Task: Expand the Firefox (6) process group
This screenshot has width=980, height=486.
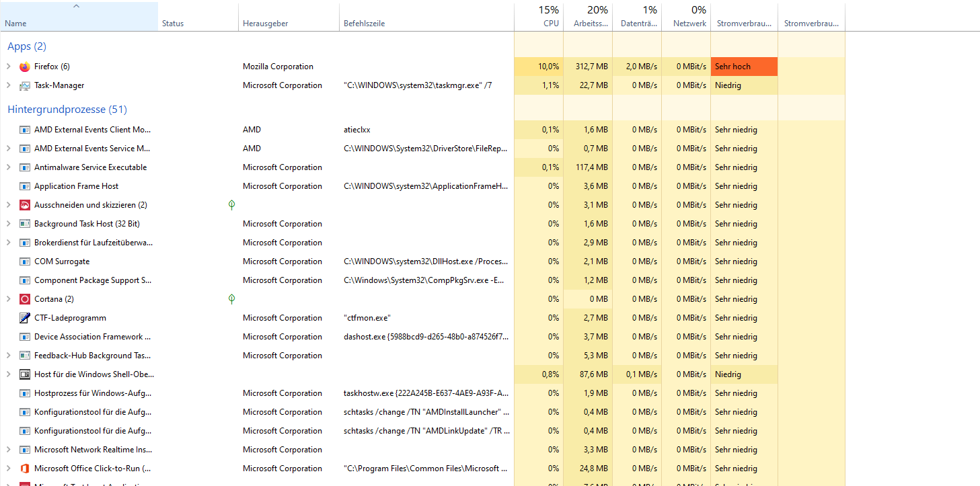Action: (x=9, y=67)
